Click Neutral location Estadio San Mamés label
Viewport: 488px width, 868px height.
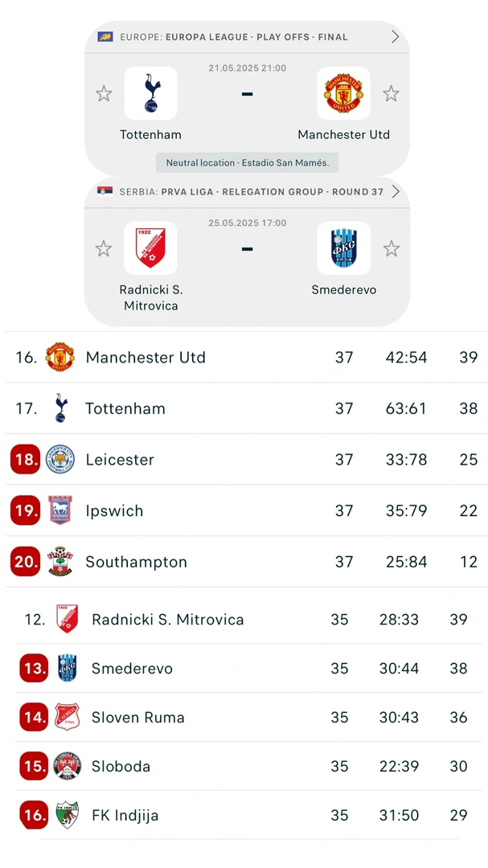pos(248,162)
